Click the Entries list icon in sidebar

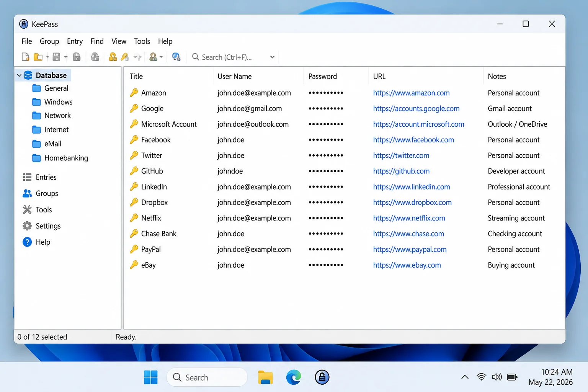pos(27,177)
